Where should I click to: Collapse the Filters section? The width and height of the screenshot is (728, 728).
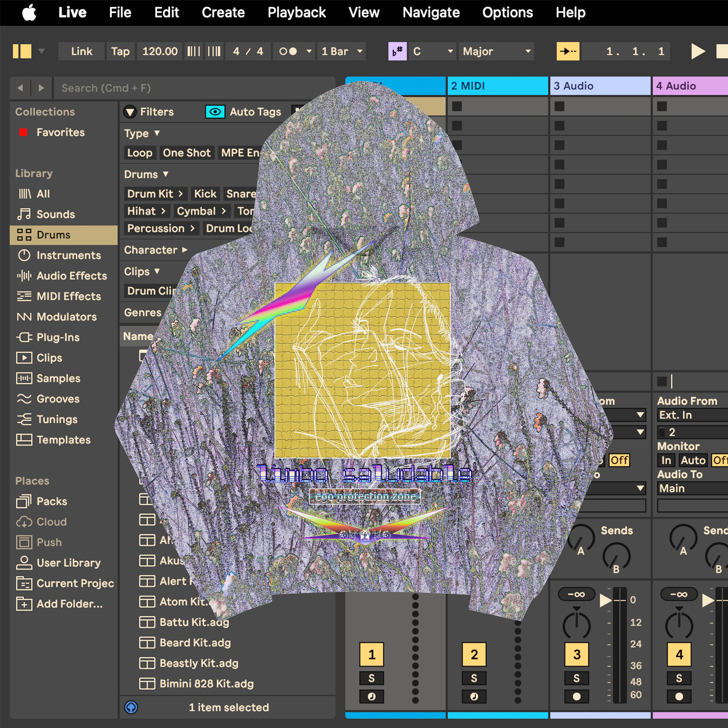click(130, 111)
